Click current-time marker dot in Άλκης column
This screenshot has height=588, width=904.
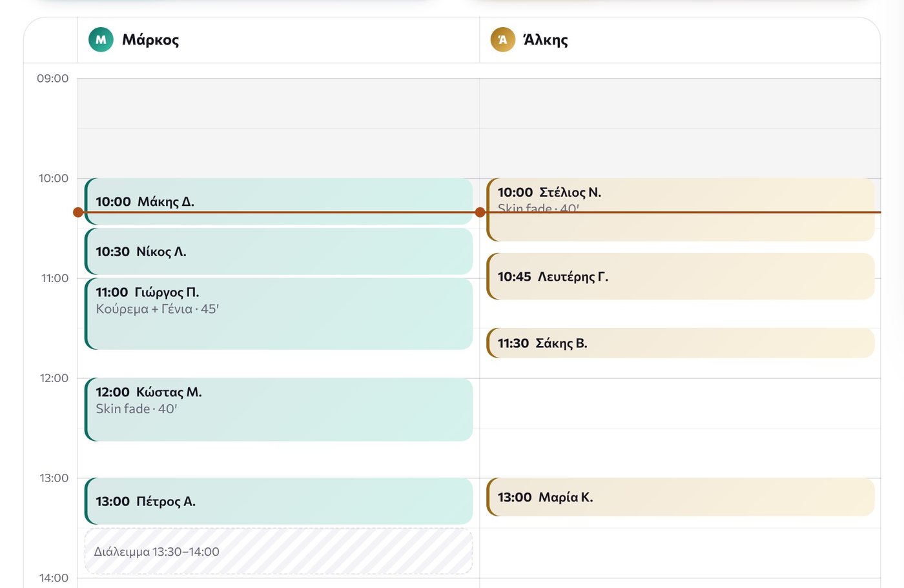[x=480, y=212]
